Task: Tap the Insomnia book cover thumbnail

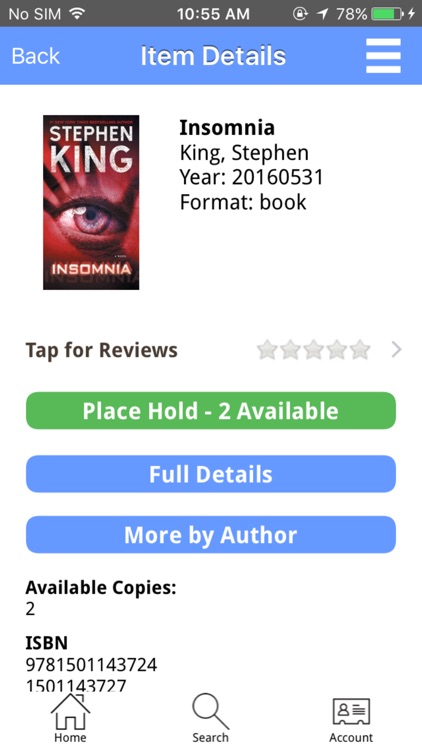Action: [91, 202]
